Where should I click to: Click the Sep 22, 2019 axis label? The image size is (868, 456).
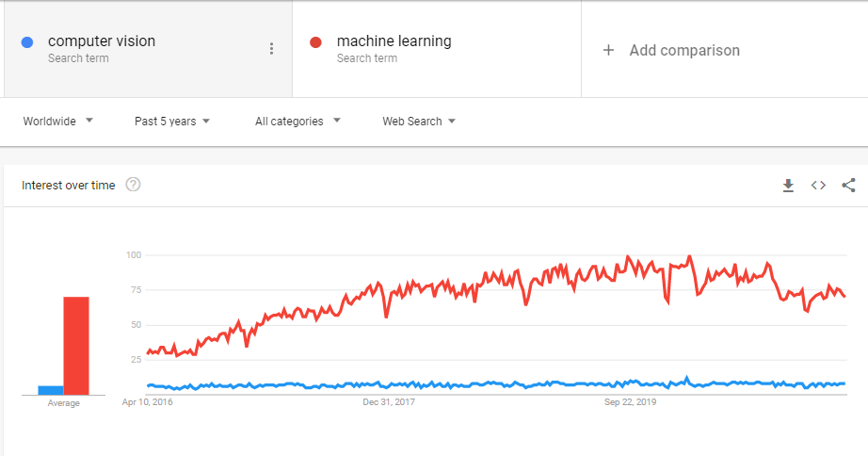630,402
